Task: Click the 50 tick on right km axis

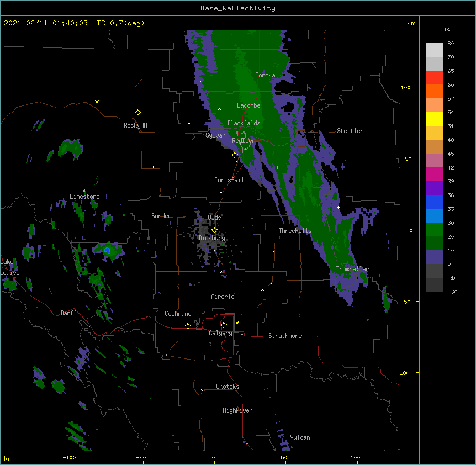Action: [408, 158]
